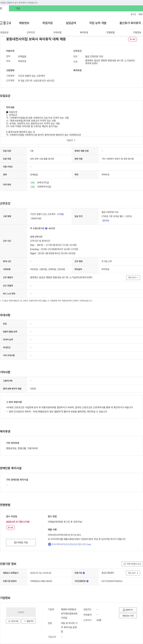Viewport: 143px width, 644px height.
Task: Click the 거짓구인광고 신고 button
Action: pyautogui.click(x=132, y=564)
